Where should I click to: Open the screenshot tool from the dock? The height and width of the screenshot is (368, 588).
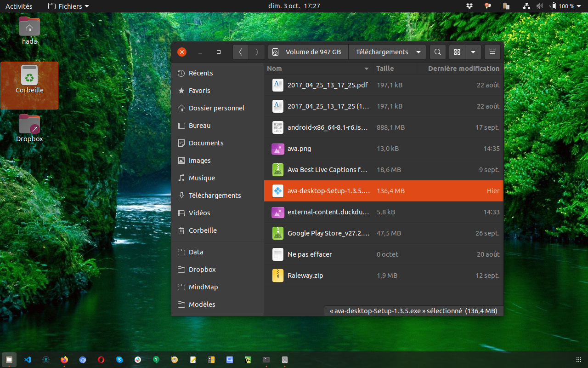(x=230, y=360)
